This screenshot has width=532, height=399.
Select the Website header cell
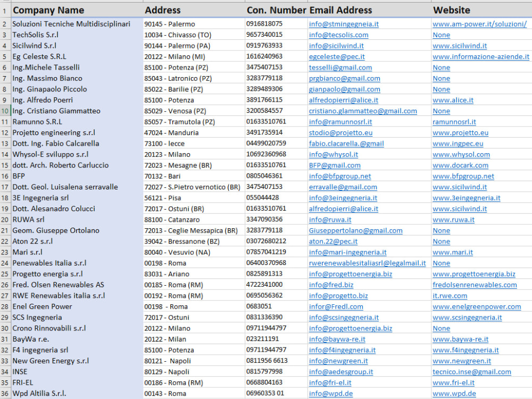click(482, 10)
